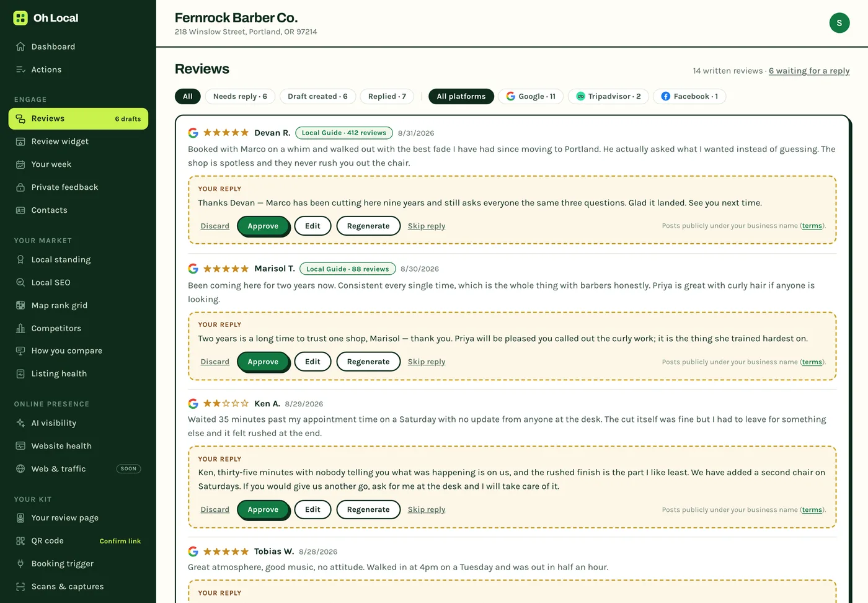Edit the reply to Devan R.
868x603 pixels.
312,226
